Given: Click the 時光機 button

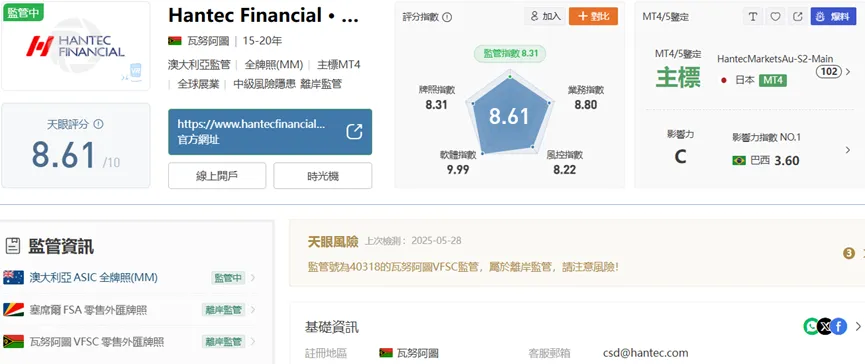Looking at the screenshot, I should (323, 176).
